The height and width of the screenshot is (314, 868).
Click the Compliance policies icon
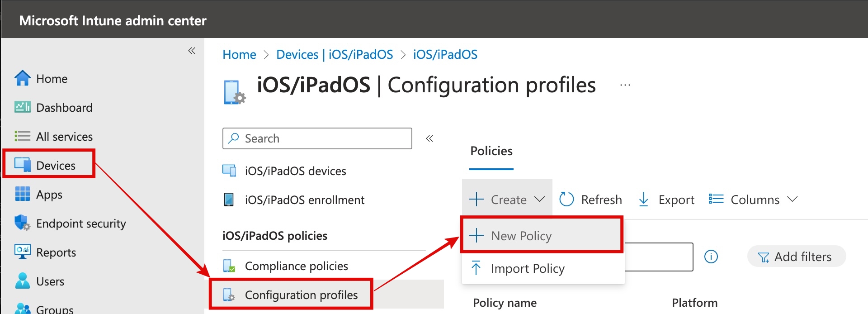pos(229,266)
